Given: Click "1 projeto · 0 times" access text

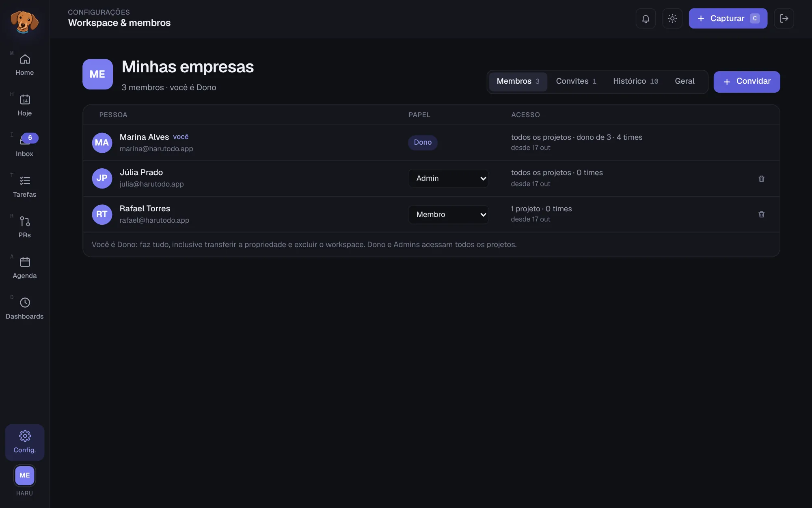Looking at the screenshot, I should coord(541,209).
